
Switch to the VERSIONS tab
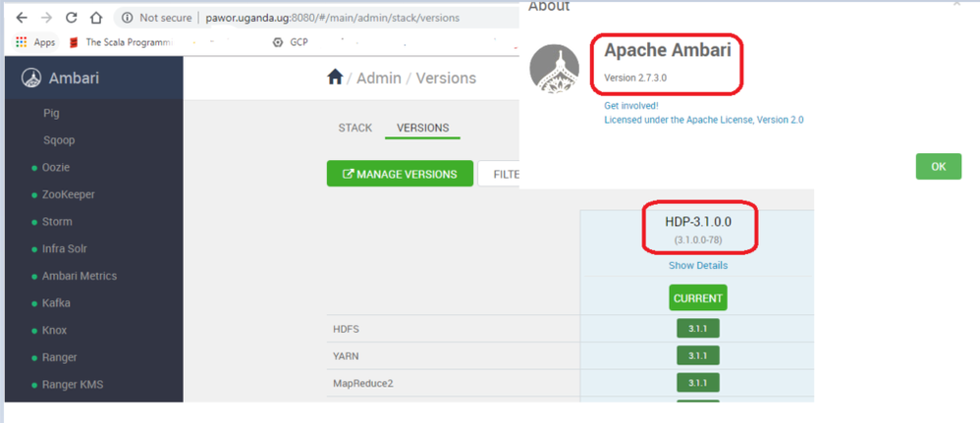coord(422,128)
